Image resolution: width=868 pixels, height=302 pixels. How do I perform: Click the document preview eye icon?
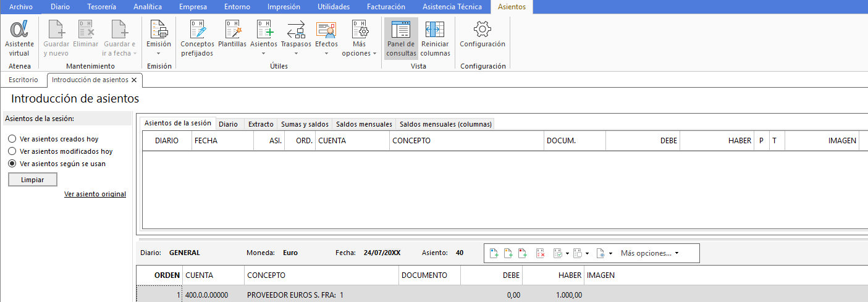[x=601, y=253]
